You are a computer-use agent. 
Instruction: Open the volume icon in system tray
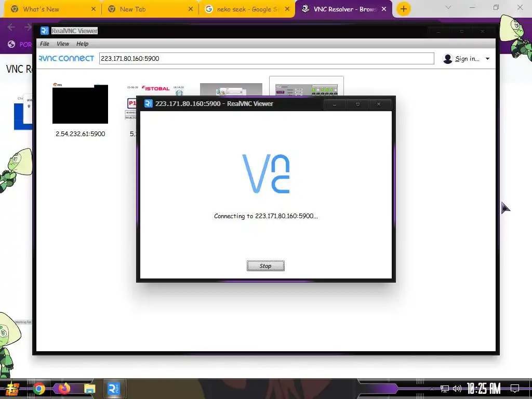pos(457,389)
